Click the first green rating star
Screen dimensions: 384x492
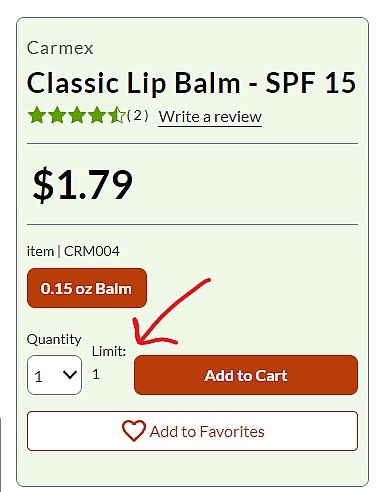coord(37,115)
